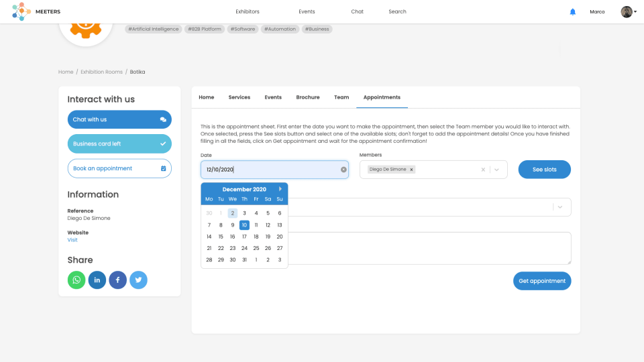Select December 18 in calendar
Image resolution: width=644 pixels, height=362 pixels.
point(256,237)
